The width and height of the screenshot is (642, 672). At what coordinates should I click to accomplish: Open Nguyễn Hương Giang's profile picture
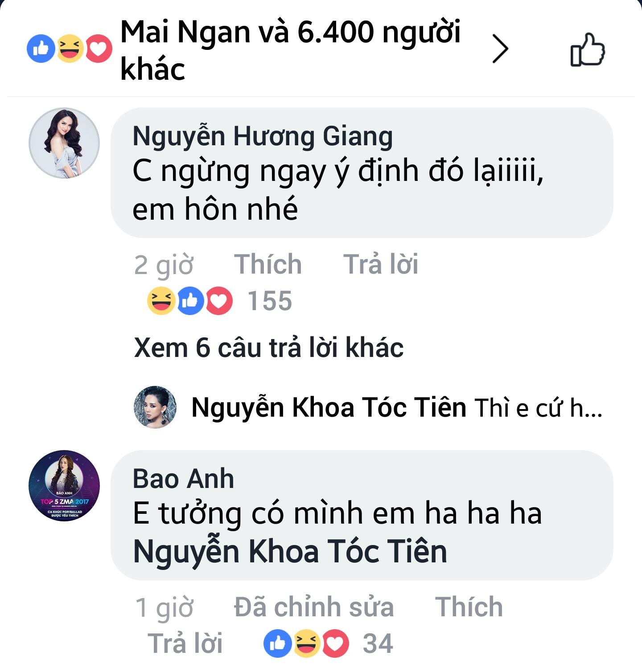(x=64, y=143)
